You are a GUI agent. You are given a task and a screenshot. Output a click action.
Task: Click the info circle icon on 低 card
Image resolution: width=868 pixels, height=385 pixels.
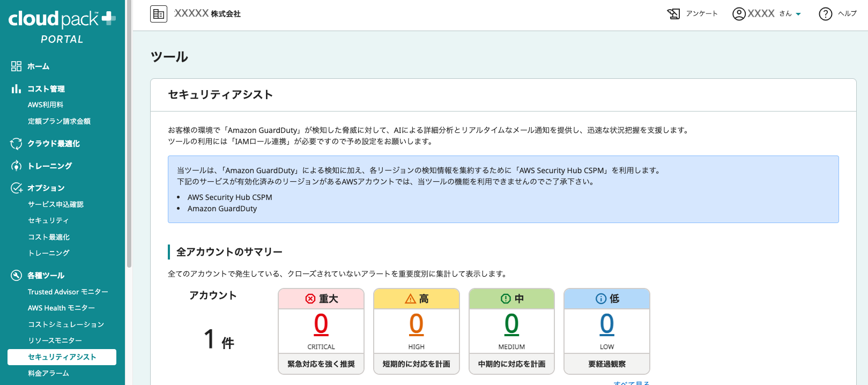click(601, 299)
